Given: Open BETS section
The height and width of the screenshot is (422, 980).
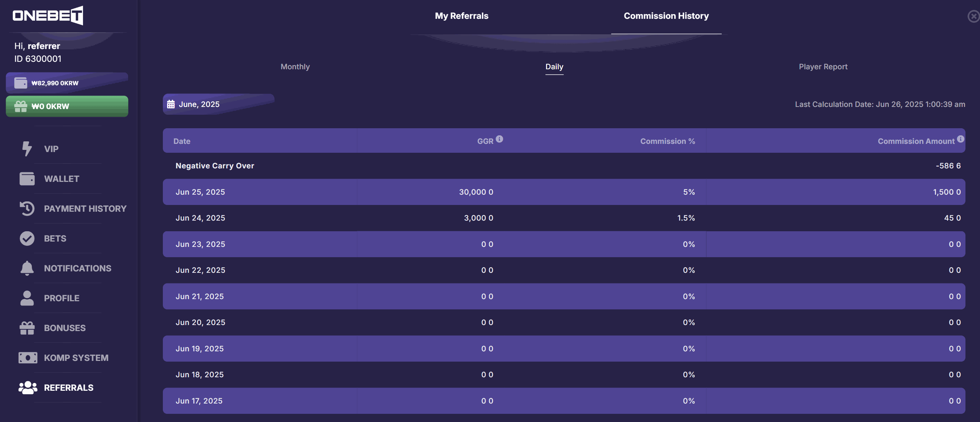Looking at the screenshot, I should click(x=55, y=238).
